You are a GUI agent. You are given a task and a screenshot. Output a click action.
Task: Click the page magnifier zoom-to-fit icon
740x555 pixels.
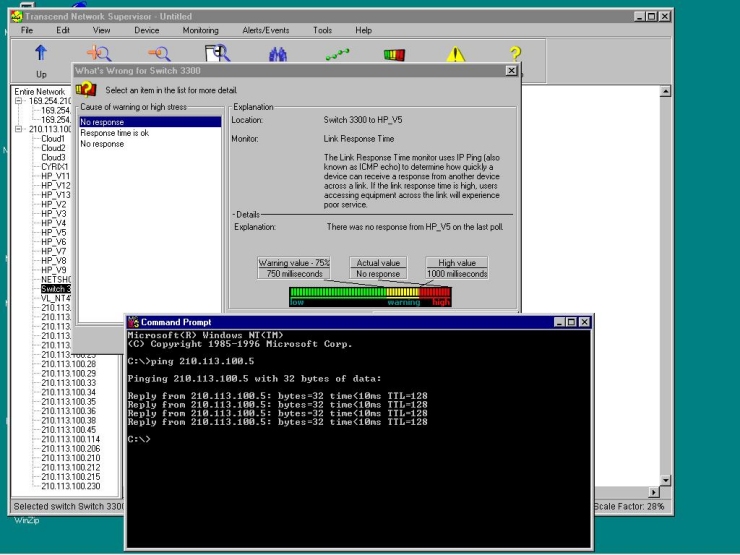218,53
